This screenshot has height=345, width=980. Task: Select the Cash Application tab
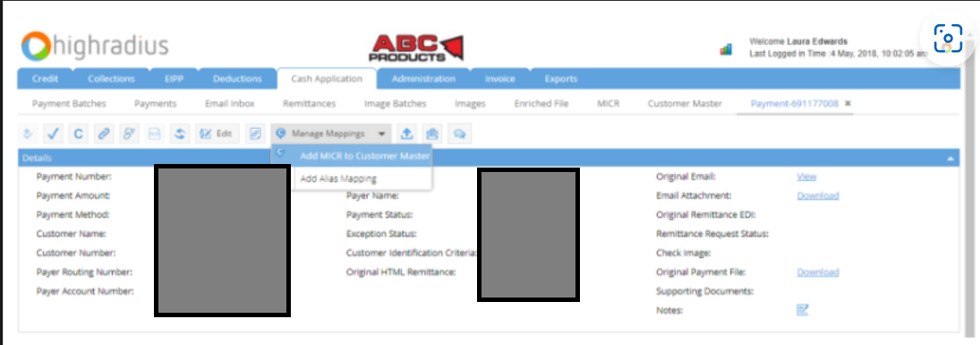(x=327, y=79)
